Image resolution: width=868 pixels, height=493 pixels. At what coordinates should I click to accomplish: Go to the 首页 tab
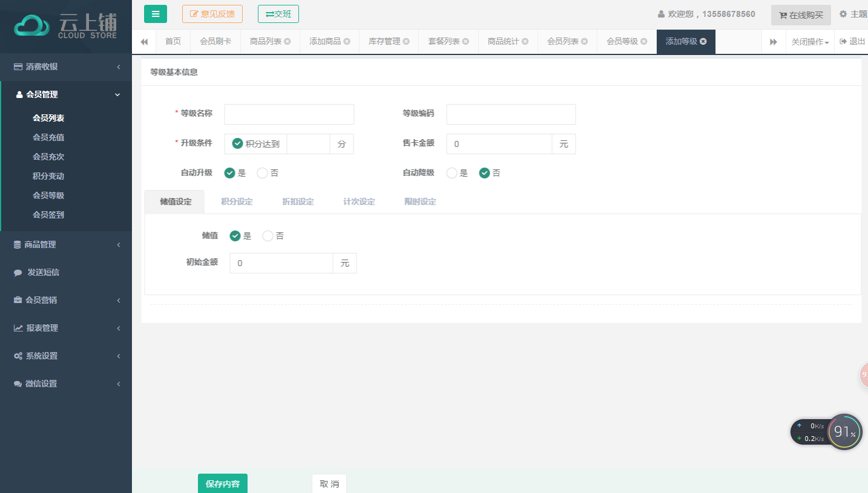coord(173,42)
